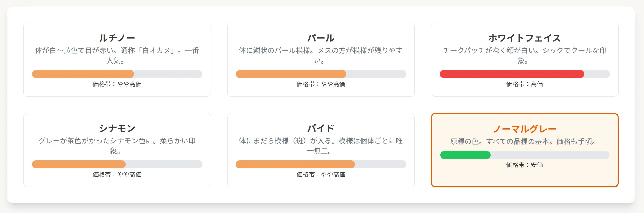Click the パイド title heading

pos(321,128)
